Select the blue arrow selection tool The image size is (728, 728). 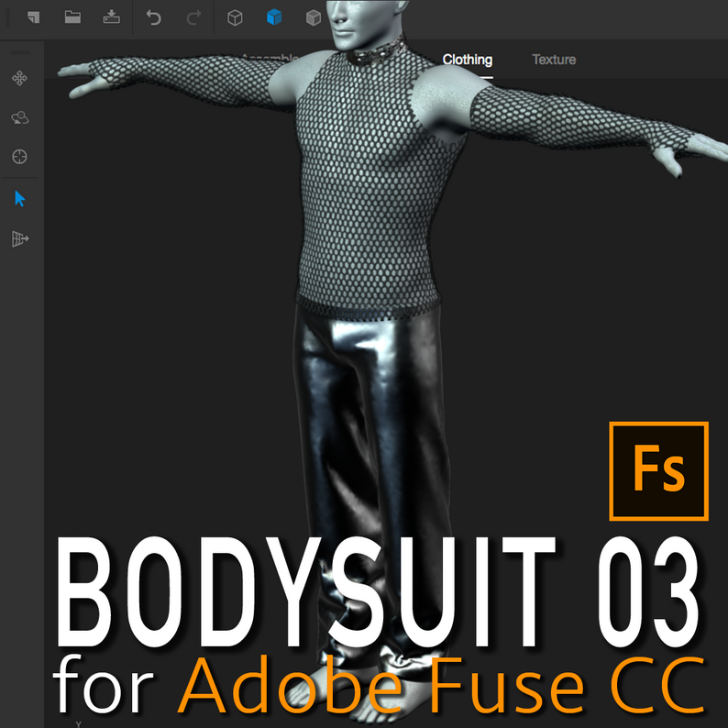(19, 198)
